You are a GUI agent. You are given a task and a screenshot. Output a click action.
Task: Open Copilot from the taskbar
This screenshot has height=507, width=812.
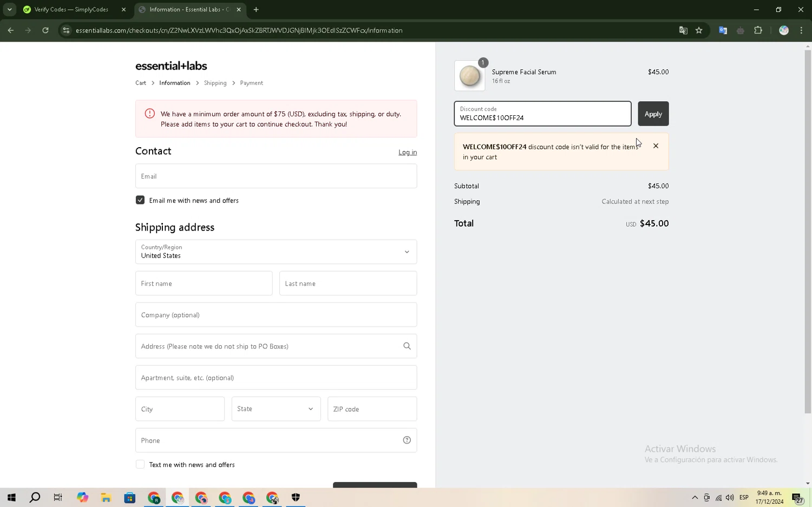point(82,497)
